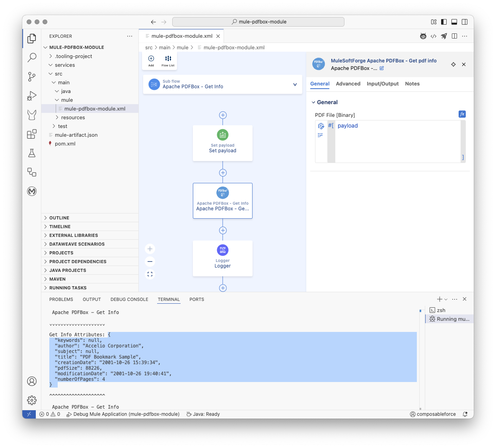The height and width of the screenshot is (448, 496).
Task: Open the MuleSoft extension icon in activity bar
Action: pos(31,191)
